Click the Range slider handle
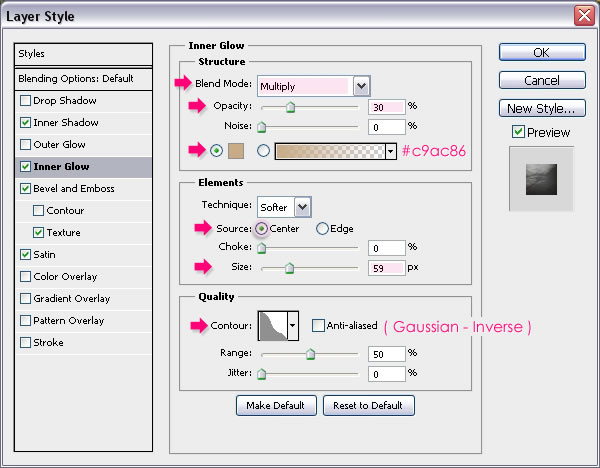This screenshot has width=600, height=468. point(310,354)
